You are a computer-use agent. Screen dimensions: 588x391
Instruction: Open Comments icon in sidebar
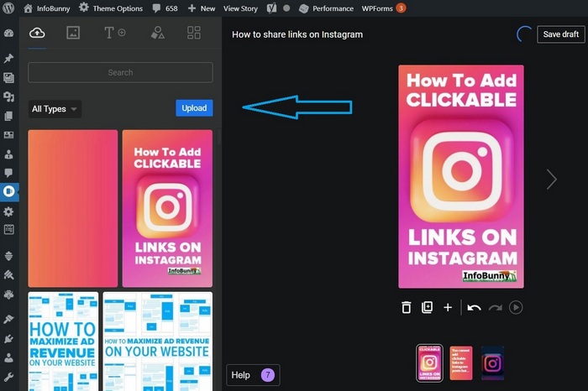point(8,173)
